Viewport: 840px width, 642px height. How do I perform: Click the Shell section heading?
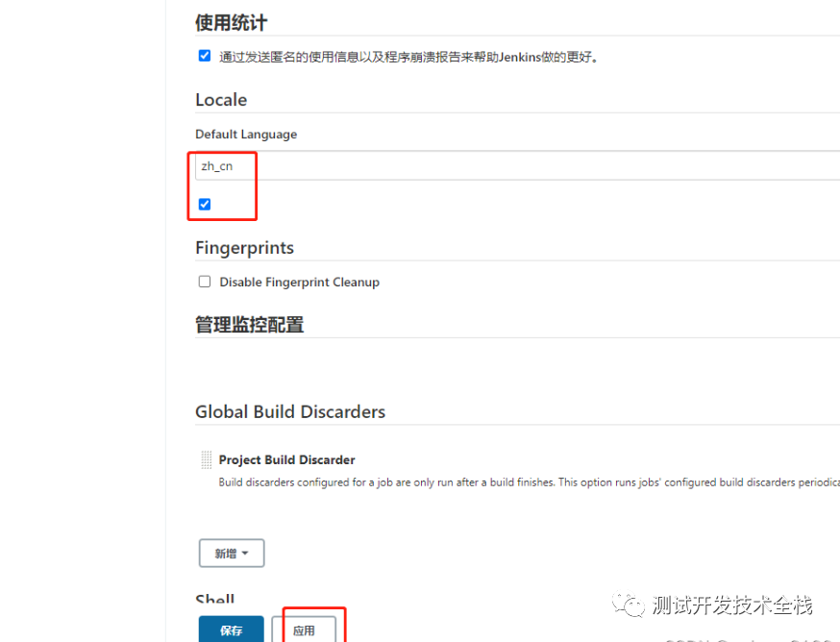point(215,601)
